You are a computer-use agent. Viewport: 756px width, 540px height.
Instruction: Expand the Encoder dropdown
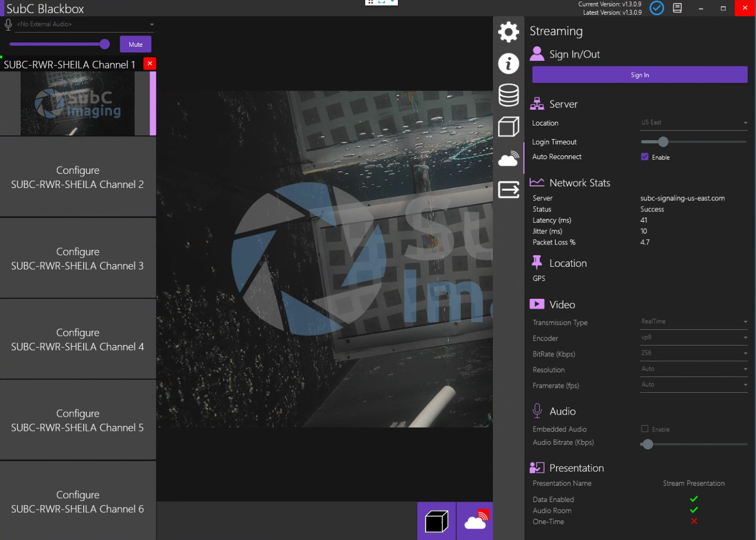click(693, 338)
